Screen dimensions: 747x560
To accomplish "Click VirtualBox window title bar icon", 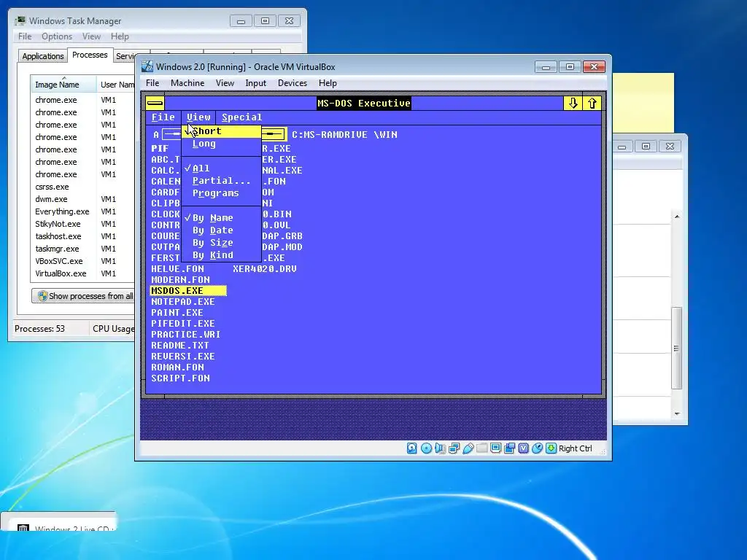I will coord(147,66).
